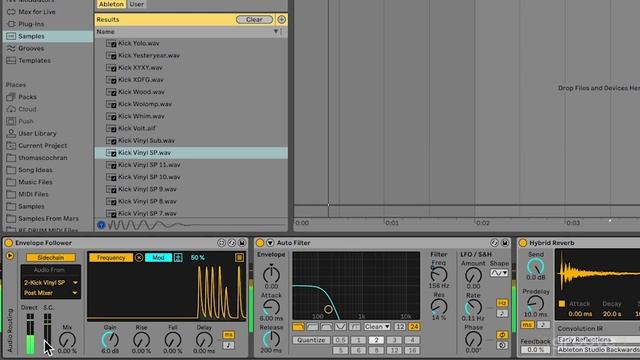This screenshot has width=640, height=360.
Task: Select the LFO Spin mode icon
Action: [502, 345]
